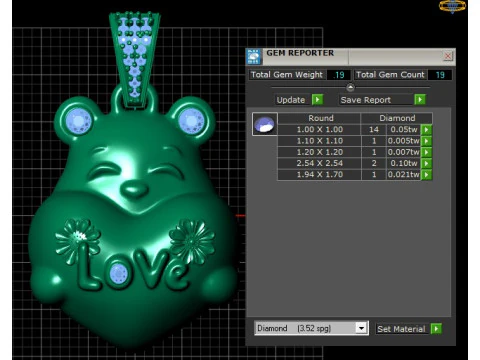Click the Total Gem Count value 19
The image size is (480, 360).
tap(440, 75)
